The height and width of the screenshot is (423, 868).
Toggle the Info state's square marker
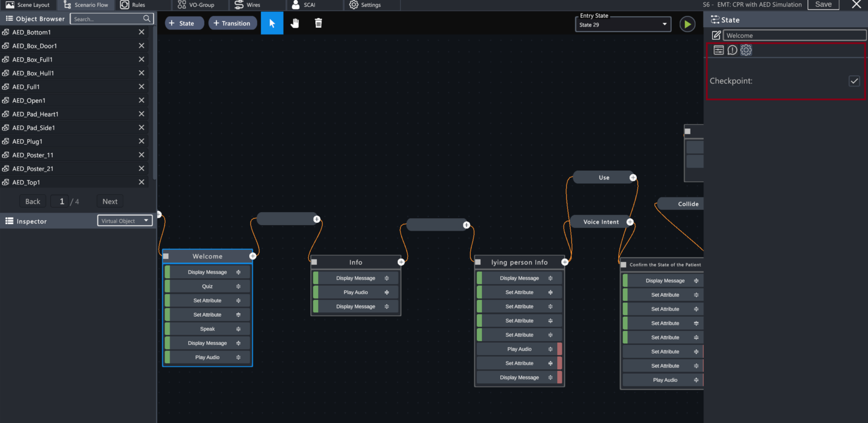click(x=314, y=262)
